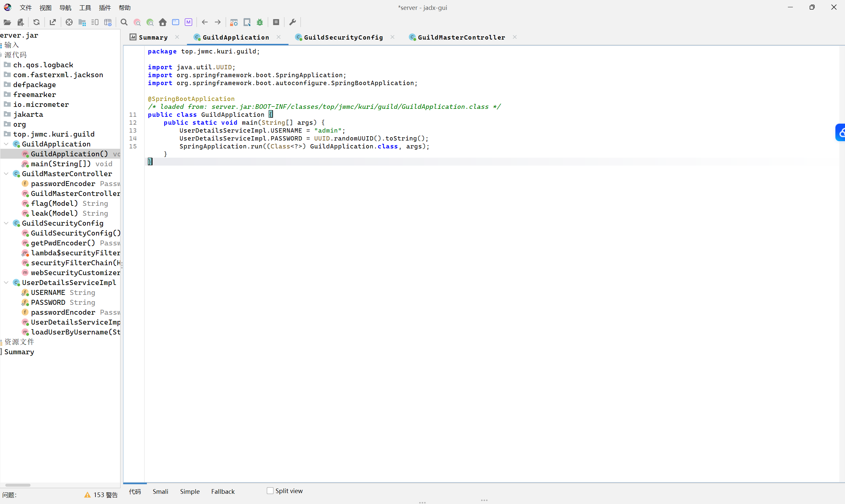The width and height of the screenshot is (845, 504).
Task: Click the text search magnifier icon
Action: pos(124,22)
